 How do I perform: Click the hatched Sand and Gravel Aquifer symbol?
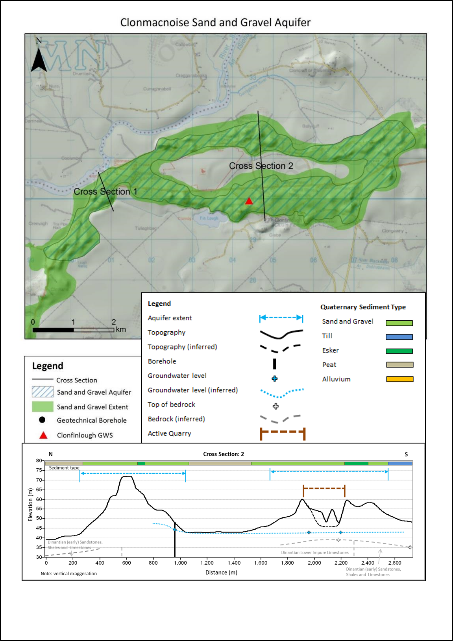tap(43, 392)
